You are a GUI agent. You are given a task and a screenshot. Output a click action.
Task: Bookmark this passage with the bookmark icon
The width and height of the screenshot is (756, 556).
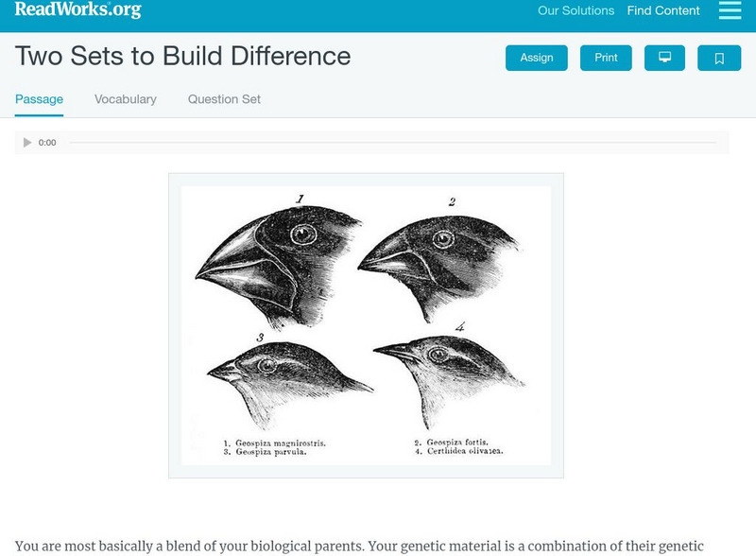(x=719, y=59)
